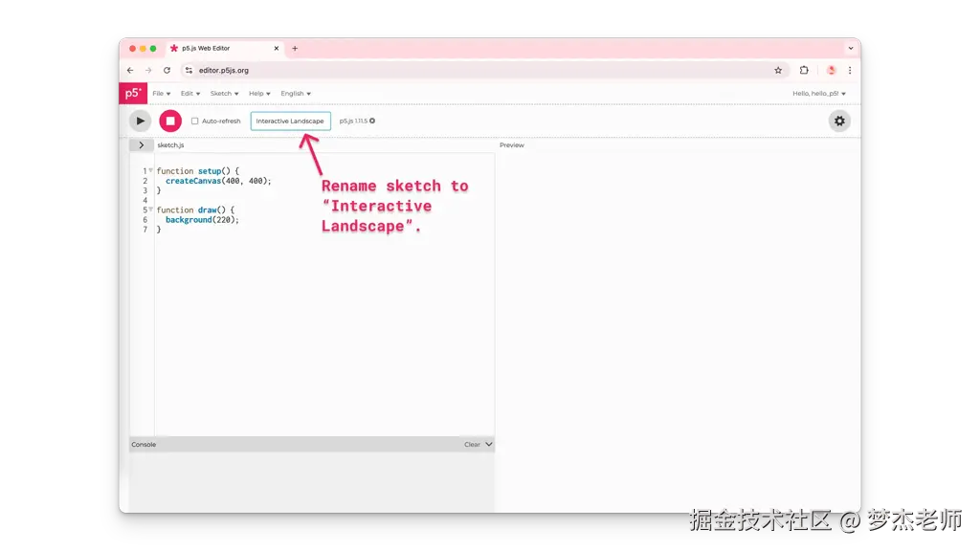Open a new browser tab
The image size is (980, 551).
point(294,48)
